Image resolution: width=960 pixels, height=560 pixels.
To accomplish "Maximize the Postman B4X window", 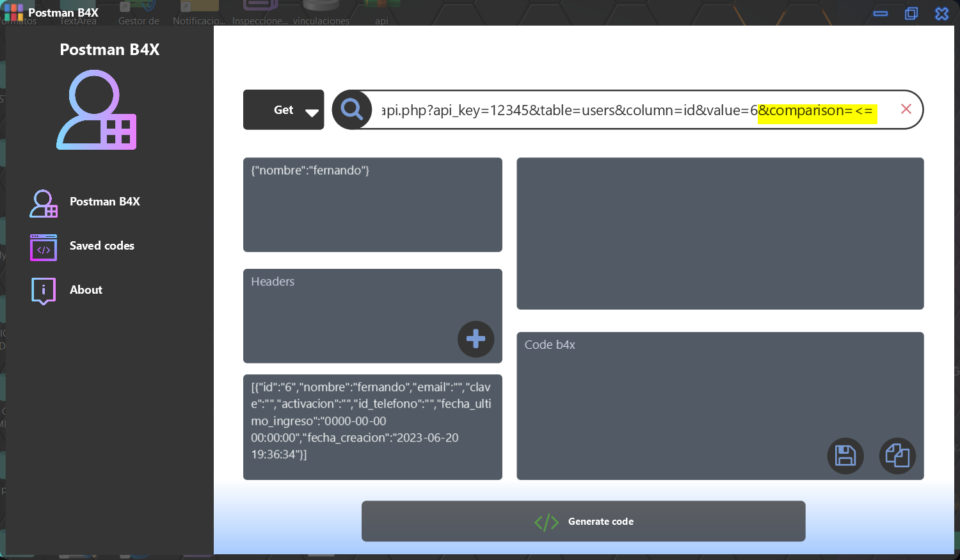I will point(911,13).
